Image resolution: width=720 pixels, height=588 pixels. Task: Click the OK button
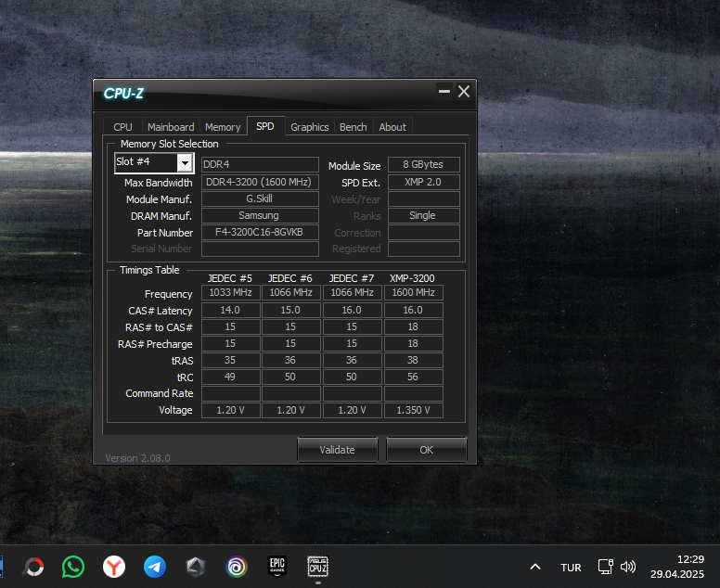427,450
